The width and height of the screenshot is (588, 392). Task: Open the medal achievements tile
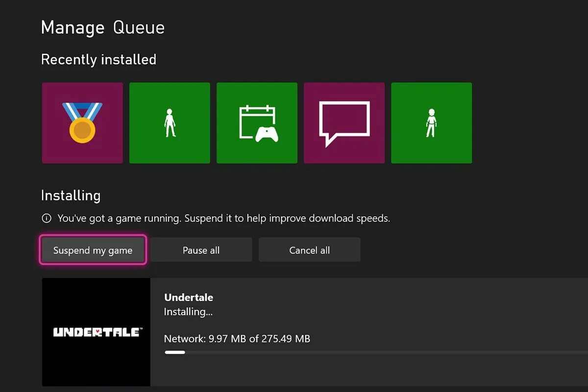pyautogui.click(x=82, y=123)
